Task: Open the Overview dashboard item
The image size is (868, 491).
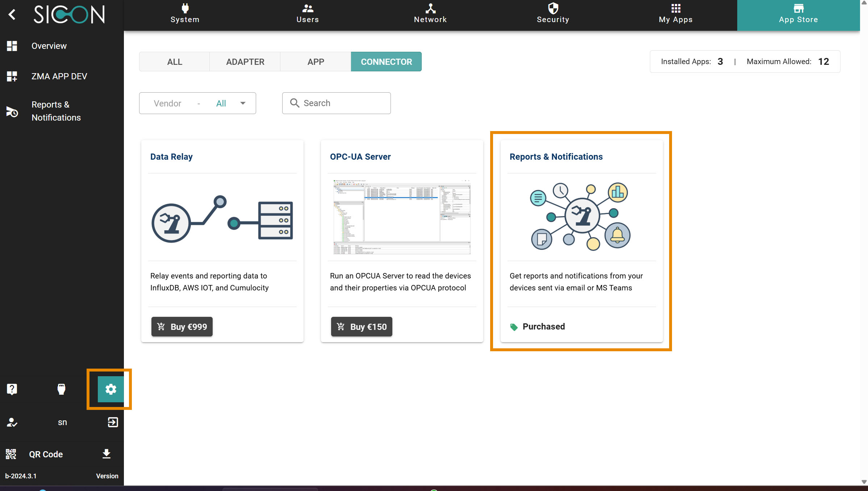Action: click(x=49, y=46)
